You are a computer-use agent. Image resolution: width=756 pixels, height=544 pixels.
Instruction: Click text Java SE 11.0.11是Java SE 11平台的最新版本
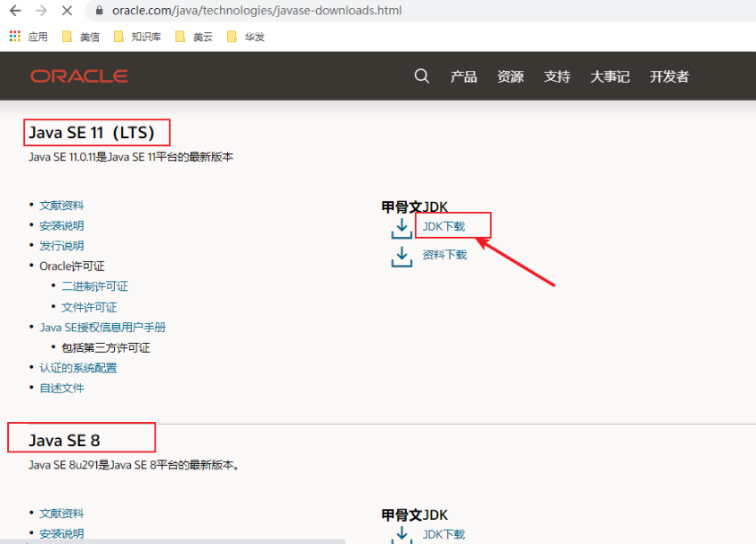point(131,157)
